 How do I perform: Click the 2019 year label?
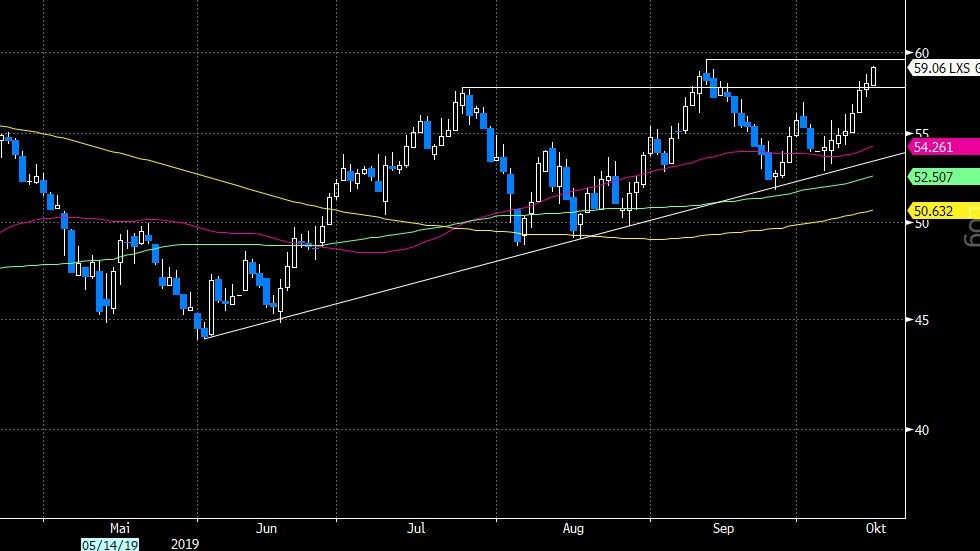(185, 544)
